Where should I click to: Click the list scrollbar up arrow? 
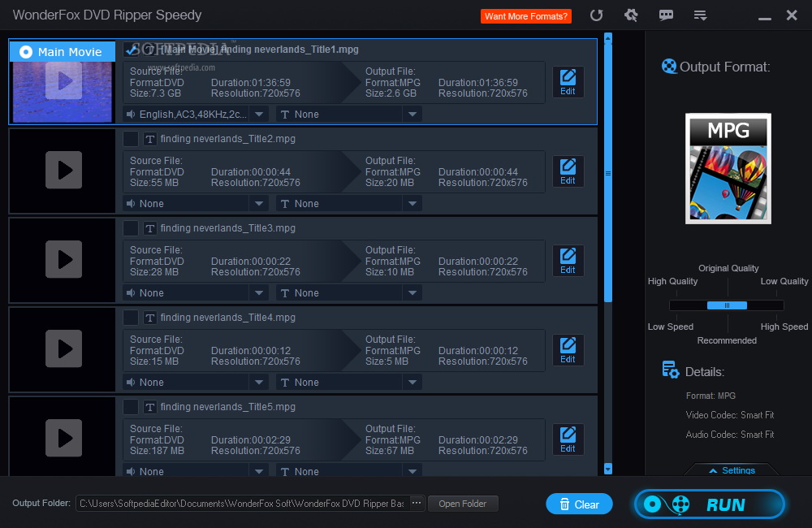click(x=608, y=38)
